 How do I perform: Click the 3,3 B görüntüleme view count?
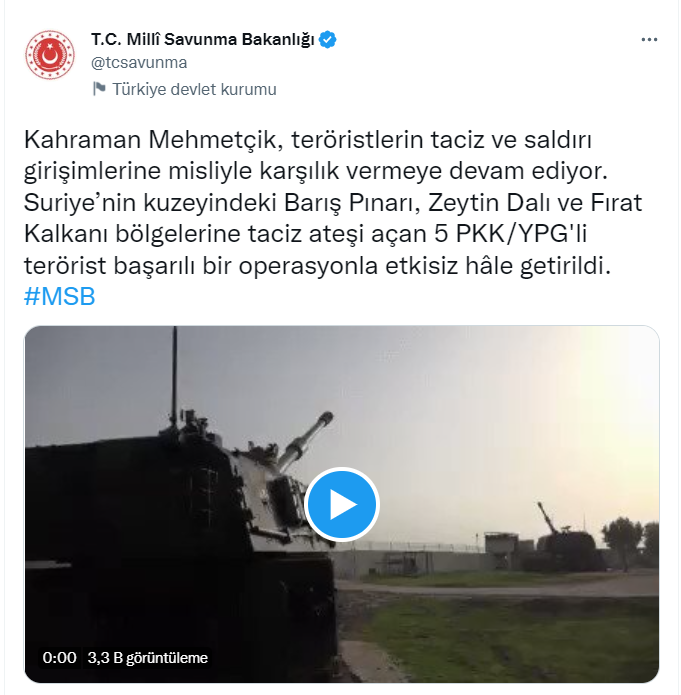click(x=148, y=658)
